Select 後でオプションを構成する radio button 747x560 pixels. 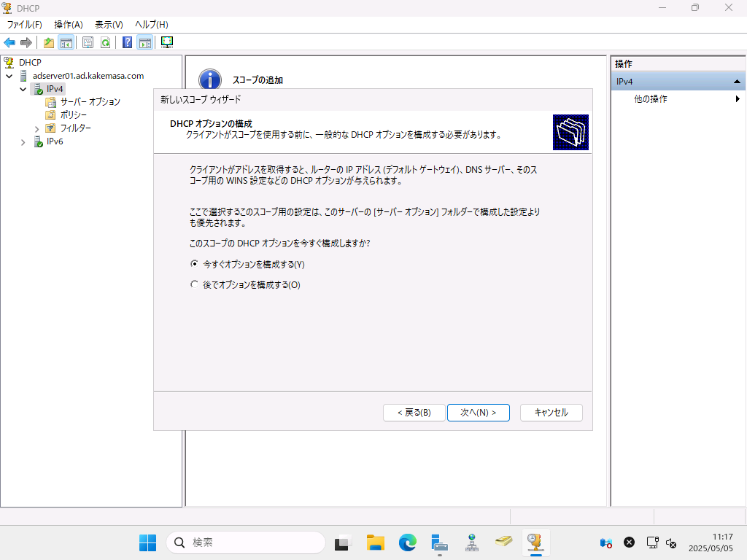(194, 284)
